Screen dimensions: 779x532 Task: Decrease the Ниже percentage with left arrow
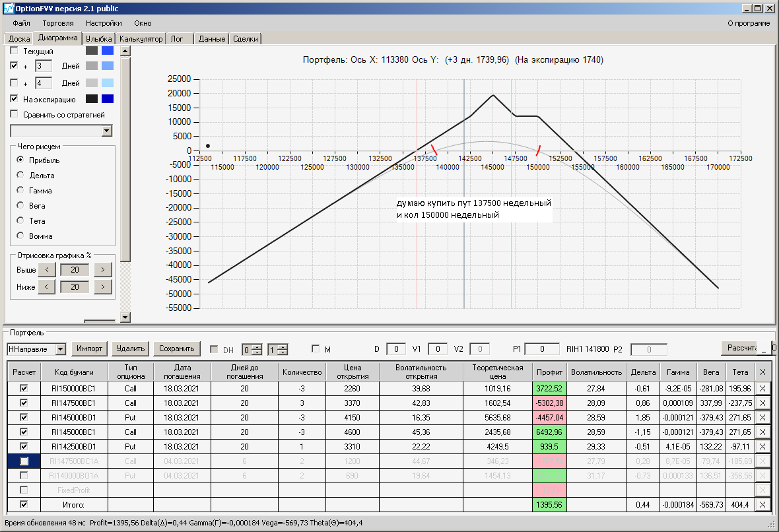47,286
